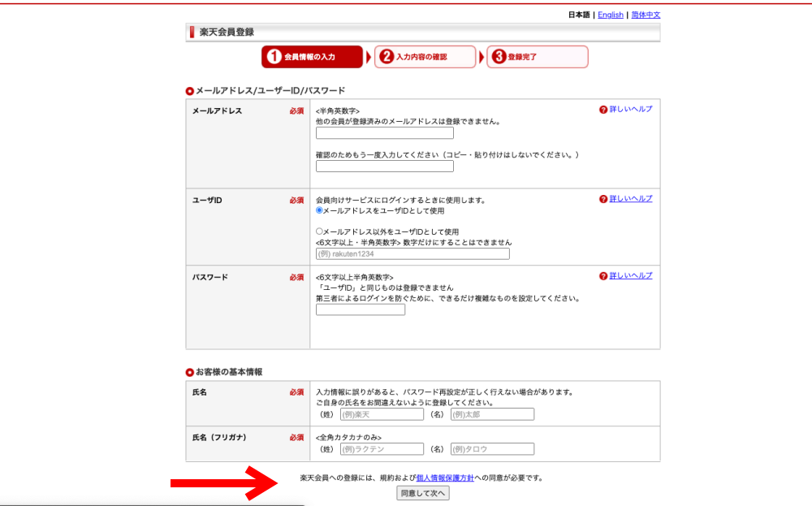Image resolution: width=812 pixels, height=506 pixels.
Task: Switch language to English
Action: pos(611,15)
